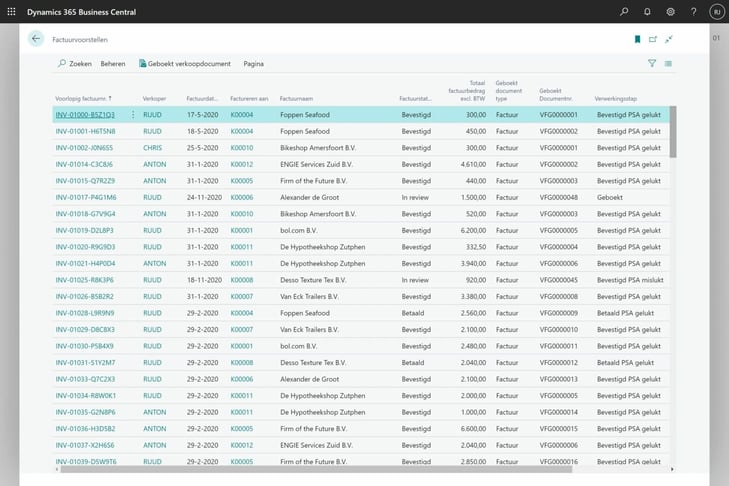Select document number VFG0000048
Viewport: 729px width, 486px height.
click(x=558, y=198)
